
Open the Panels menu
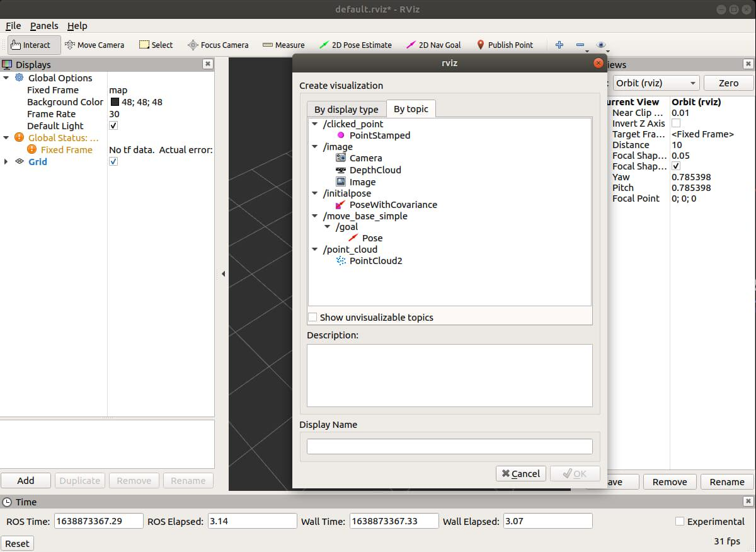click(x=44, y=26)
